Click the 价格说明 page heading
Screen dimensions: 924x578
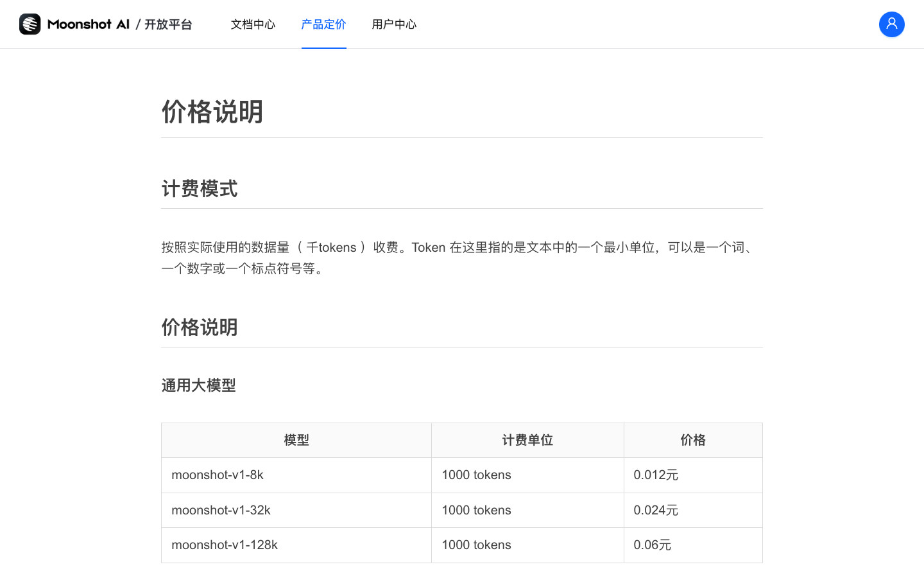[x=212, y=112]
